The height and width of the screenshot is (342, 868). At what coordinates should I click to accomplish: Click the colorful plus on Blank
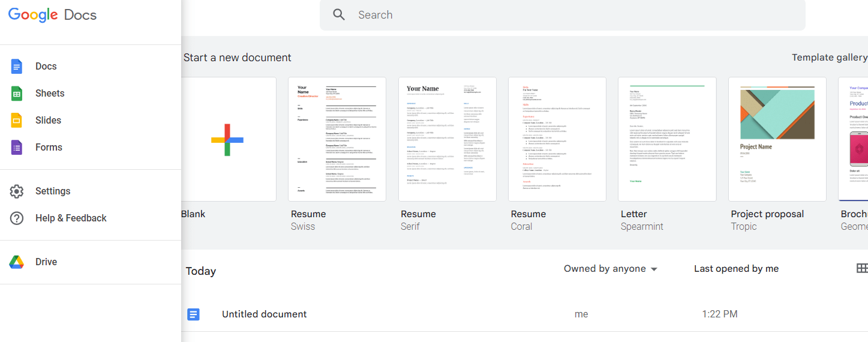[227, 140]
